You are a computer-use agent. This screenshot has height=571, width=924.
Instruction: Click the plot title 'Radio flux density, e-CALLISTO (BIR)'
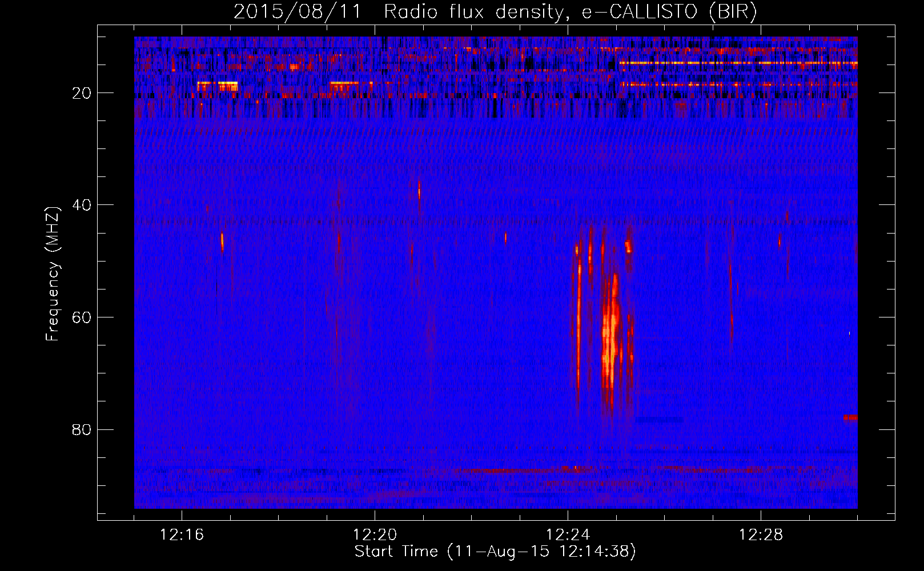click(x=570, y=12)
